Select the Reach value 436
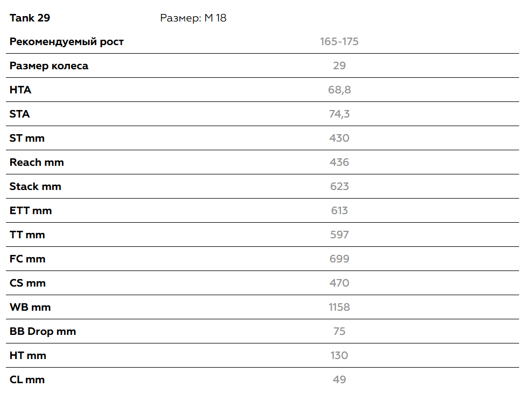 pos(339,162)
